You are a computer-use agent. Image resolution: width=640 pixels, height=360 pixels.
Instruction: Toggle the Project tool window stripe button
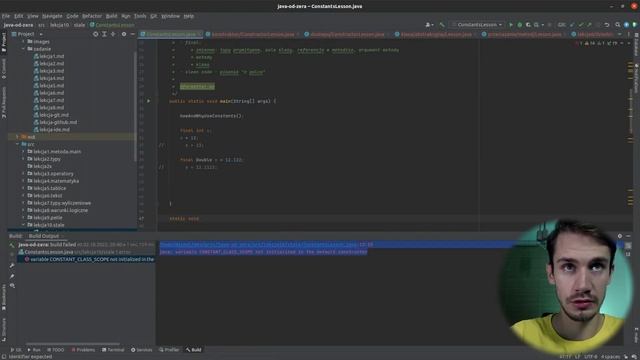point(4,42)
